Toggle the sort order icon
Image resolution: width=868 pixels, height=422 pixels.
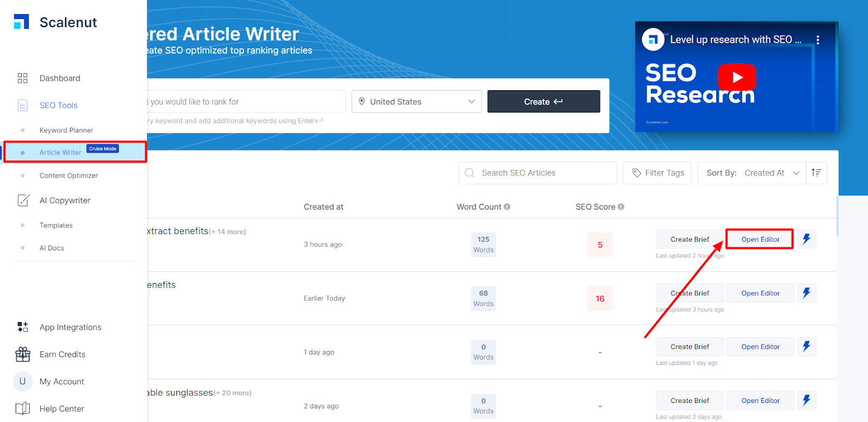[816, 173]
